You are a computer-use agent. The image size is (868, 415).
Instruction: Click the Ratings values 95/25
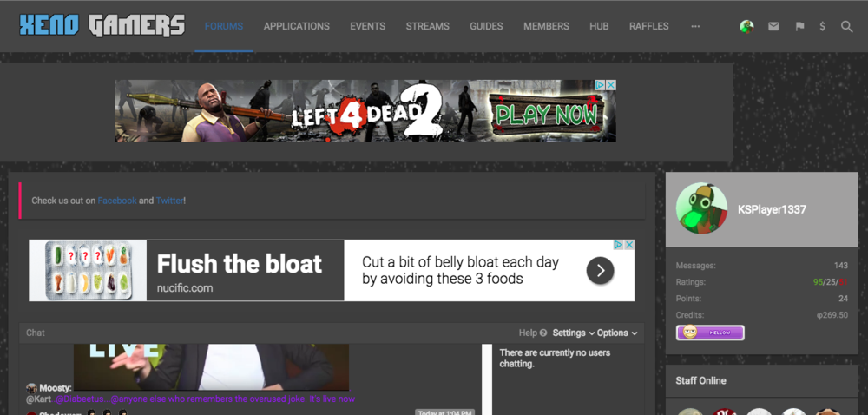click(831, 282)
